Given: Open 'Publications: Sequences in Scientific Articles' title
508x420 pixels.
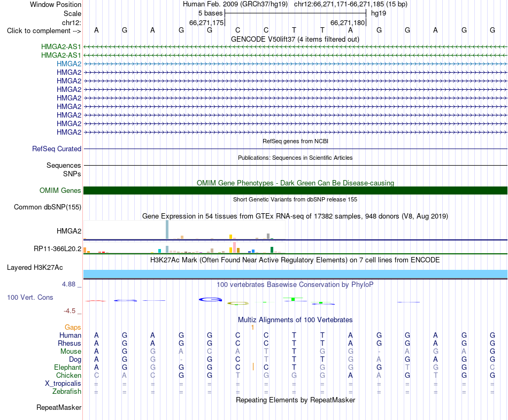Looking at the screenshot, I should pos(295,158).
